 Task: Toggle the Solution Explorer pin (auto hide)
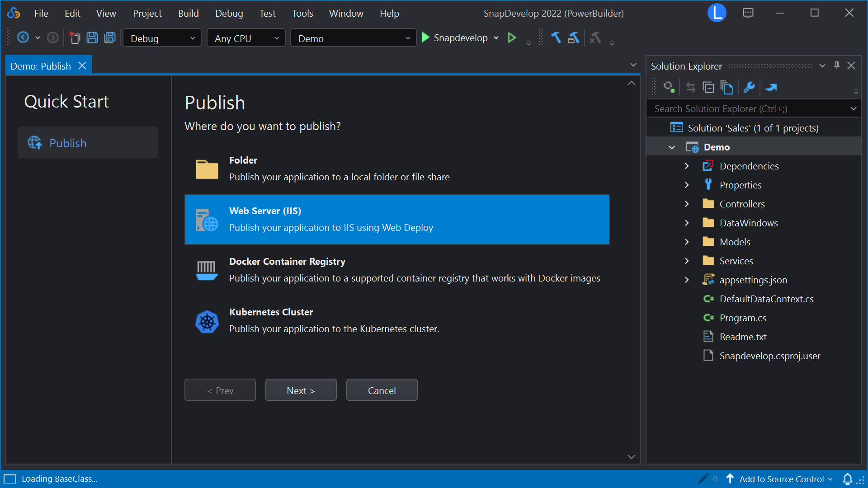click(837, 66)
